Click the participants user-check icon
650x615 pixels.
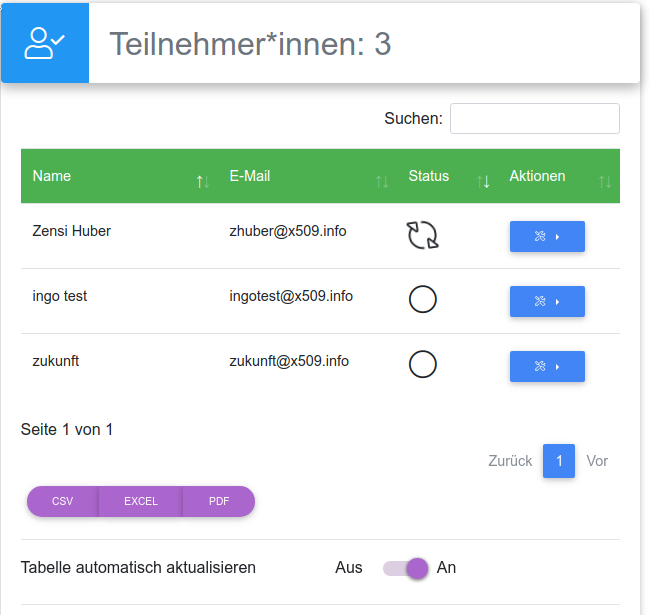click(x=45, y=43)
